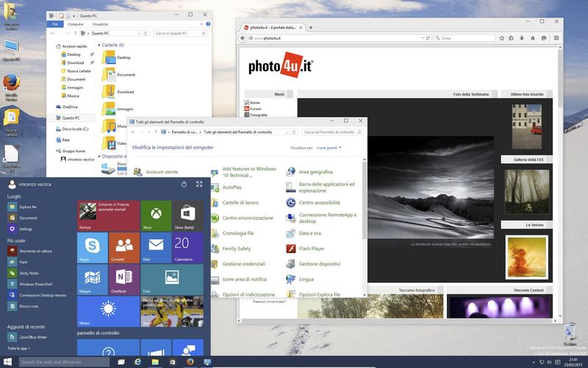This screenshot has height=368, width=588.
Task: Launch Windows PowerShell from Start menu
Action: point(37,284)
